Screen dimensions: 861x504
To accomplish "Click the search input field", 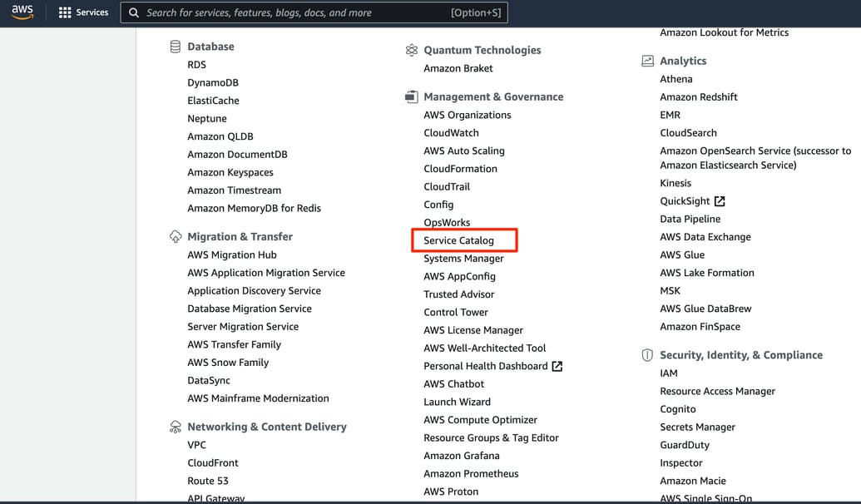I will [x=291, y=12].
